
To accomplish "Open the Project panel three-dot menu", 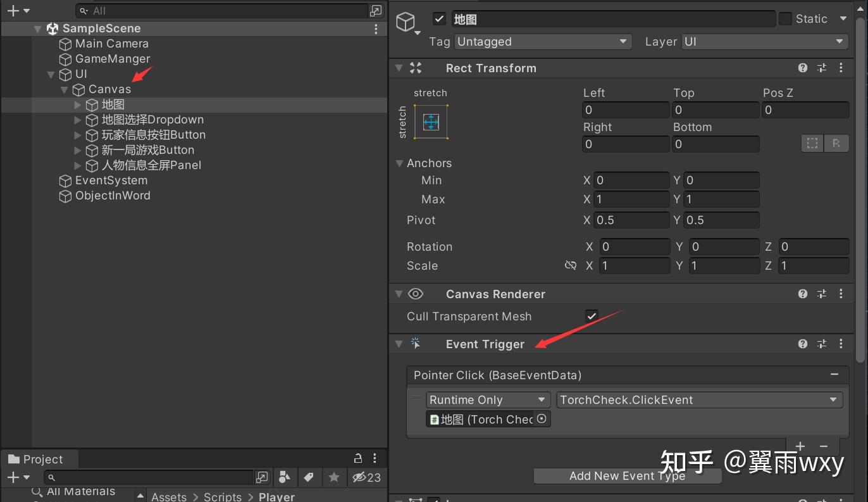I will click(x=376, y=458).
